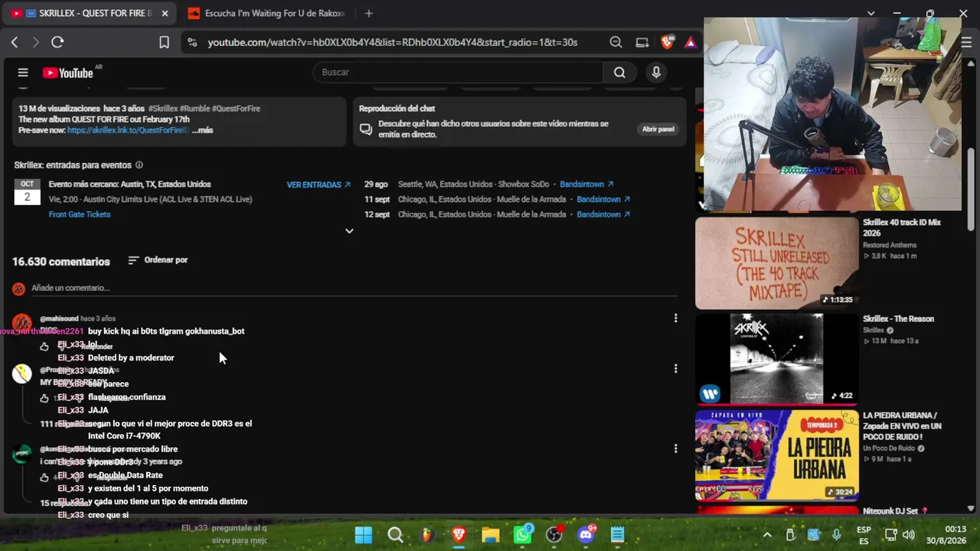Screen dimensions: 980x551
Task: Open the "La Piedra Urbana" video thumbnail
Action: coord(777,455)
